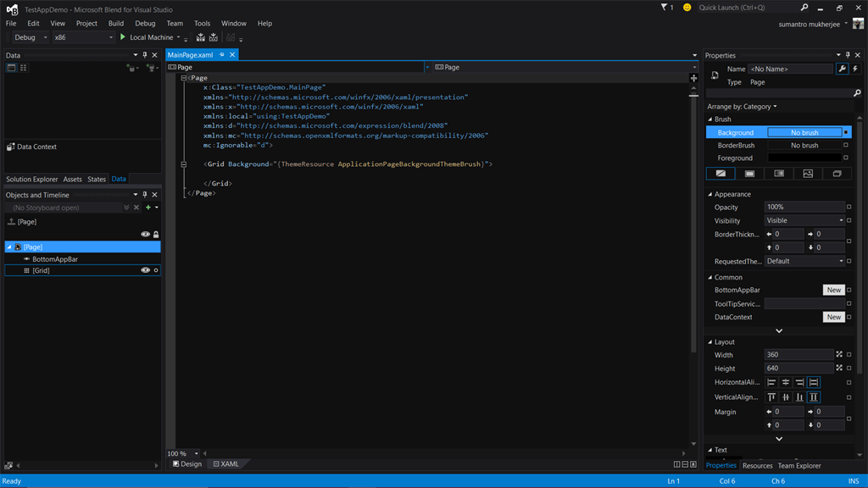Switch to the Solution Explorer tab
This screenshot has height=488, width=868.
coord(32,179)
